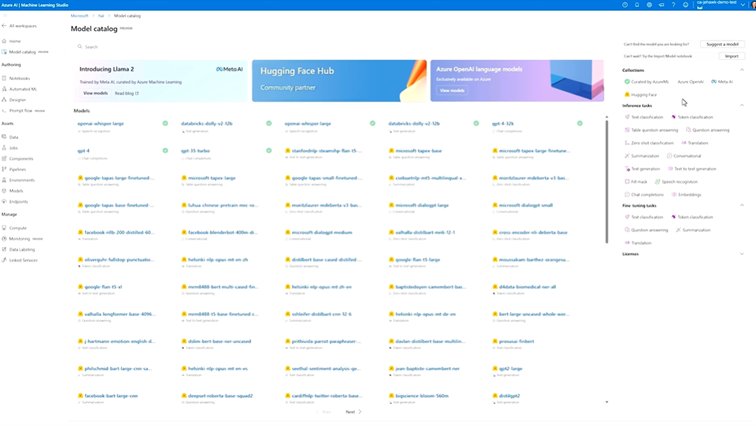Viewport: 756px width, 426px height.
Task: Open the distilgpt2 model
Action: click(x=509, y=396)
